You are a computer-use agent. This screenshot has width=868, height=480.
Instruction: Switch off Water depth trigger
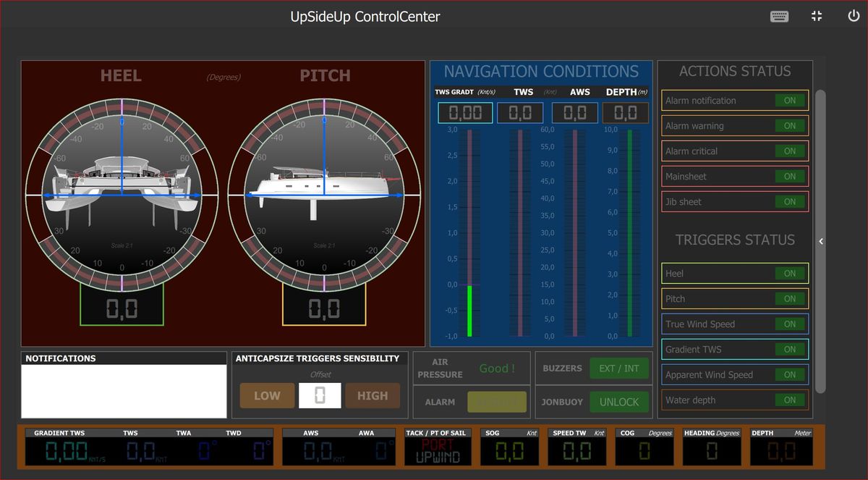click(789, 400)
